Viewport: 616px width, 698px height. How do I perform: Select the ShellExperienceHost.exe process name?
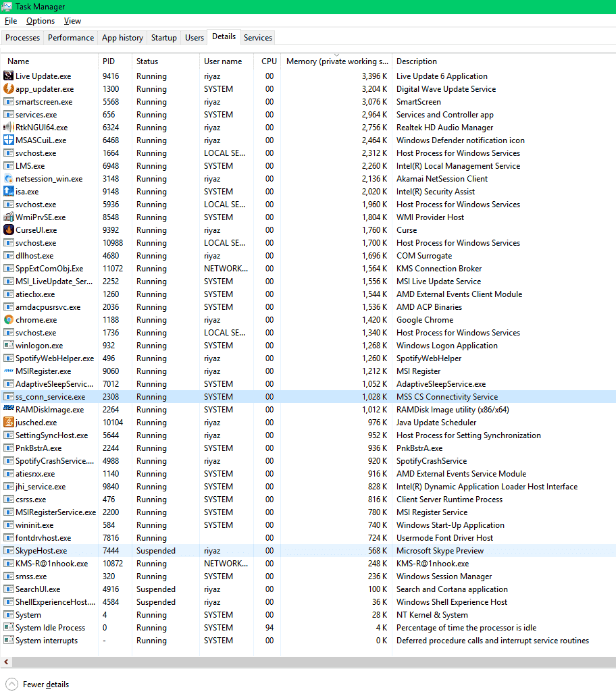click(55, 602)
